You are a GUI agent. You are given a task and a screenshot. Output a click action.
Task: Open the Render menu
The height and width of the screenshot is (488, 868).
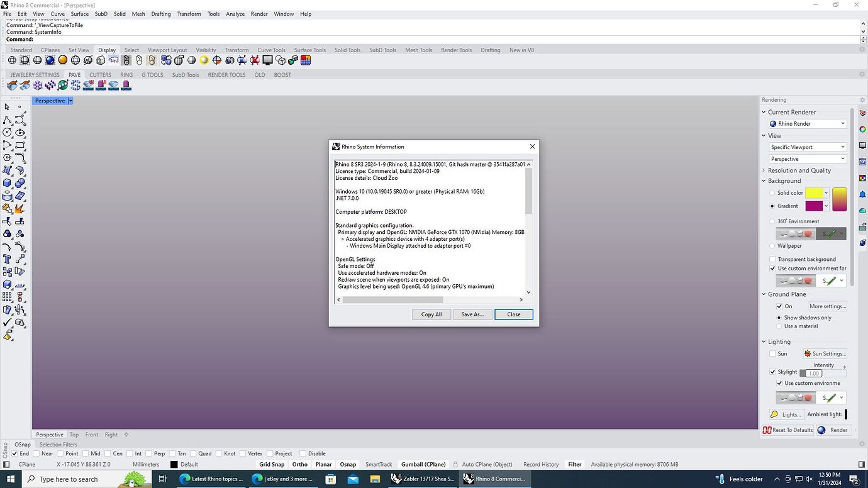coord(259,13)
